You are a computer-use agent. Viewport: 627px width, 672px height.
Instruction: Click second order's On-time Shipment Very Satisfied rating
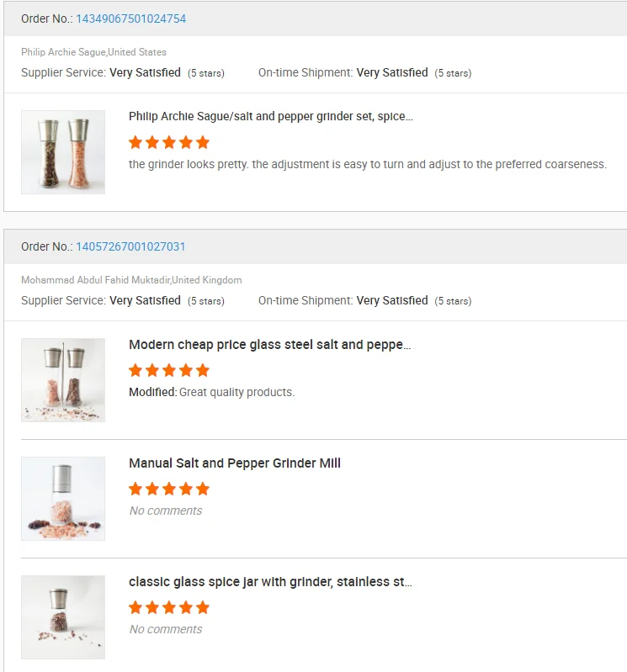(x=391, y=301)
